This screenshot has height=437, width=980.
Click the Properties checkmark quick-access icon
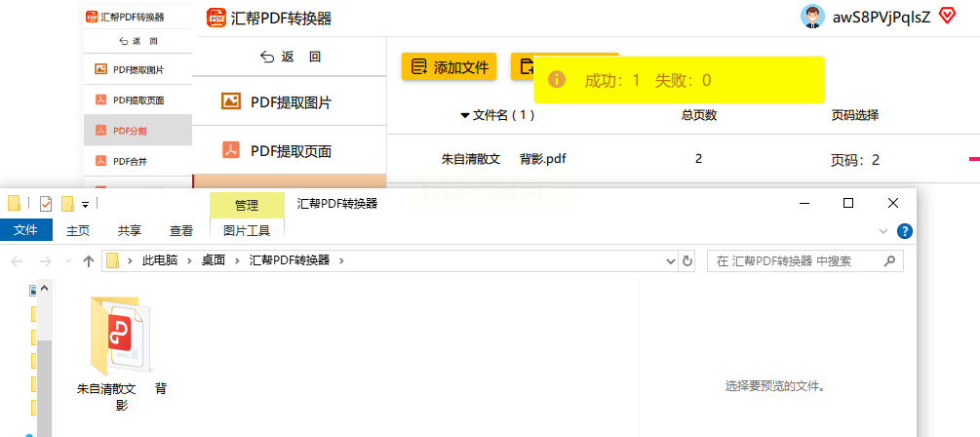click(x=46, y=204)
